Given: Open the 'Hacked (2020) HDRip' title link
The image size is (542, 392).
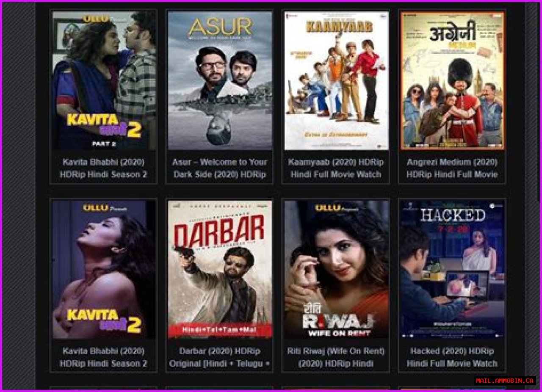Looking at the screenshot, I should (452, 357).
